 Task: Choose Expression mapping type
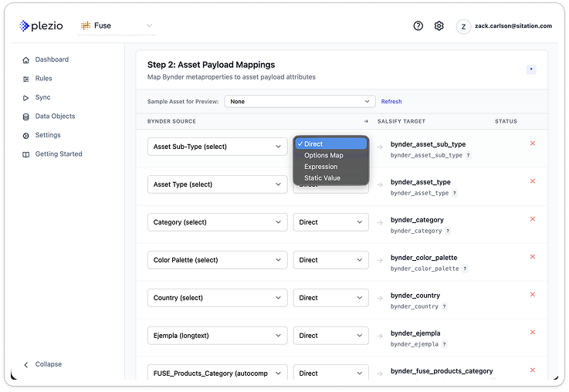[321, 167]
